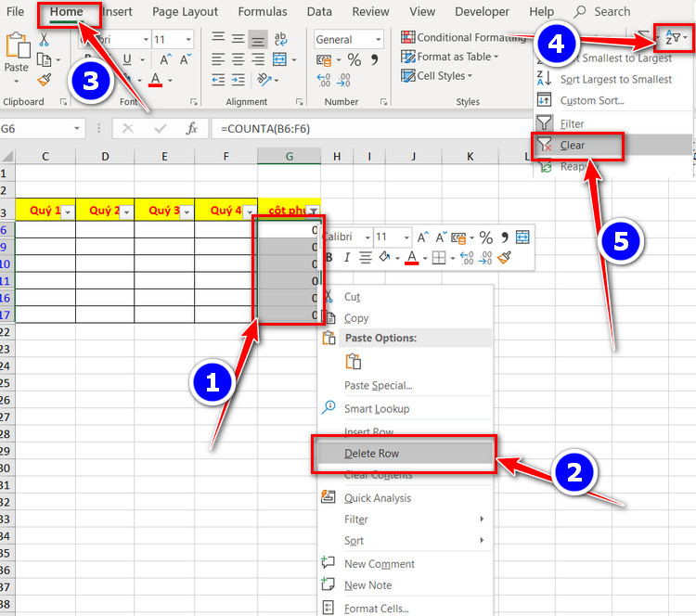The image size is (696, 616).
Task: Switch to the Data tab
Action: coord(319,11)
